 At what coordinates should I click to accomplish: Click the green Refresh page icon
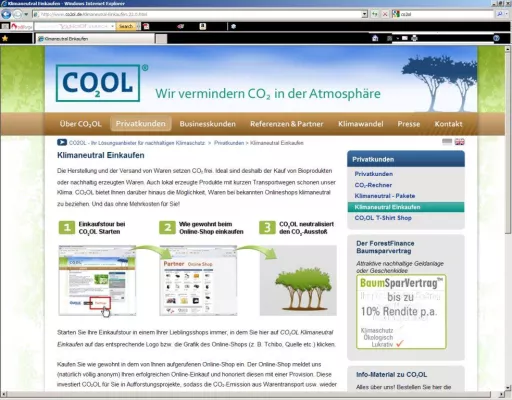click(375, 14)
